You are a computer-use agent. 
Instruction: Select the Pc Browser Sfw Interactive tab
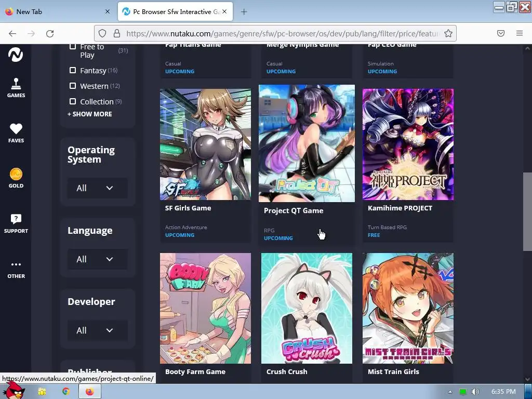175,11
